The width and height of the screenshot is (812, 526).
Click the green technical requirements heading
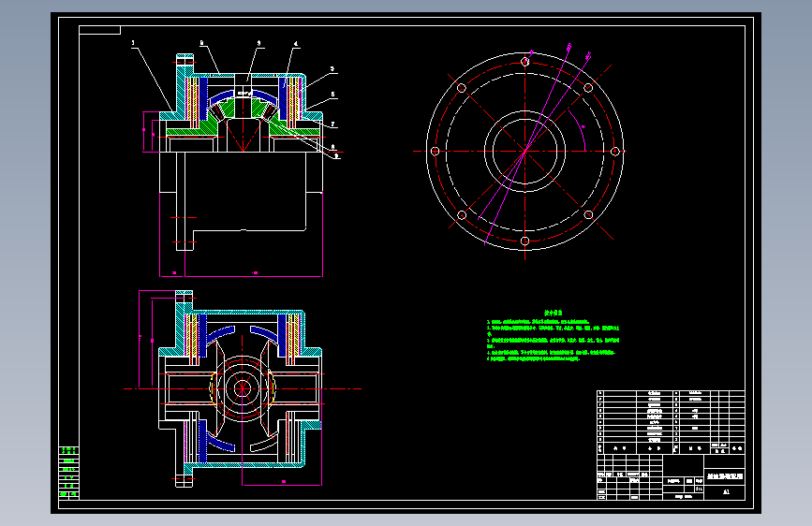[554, 313]
